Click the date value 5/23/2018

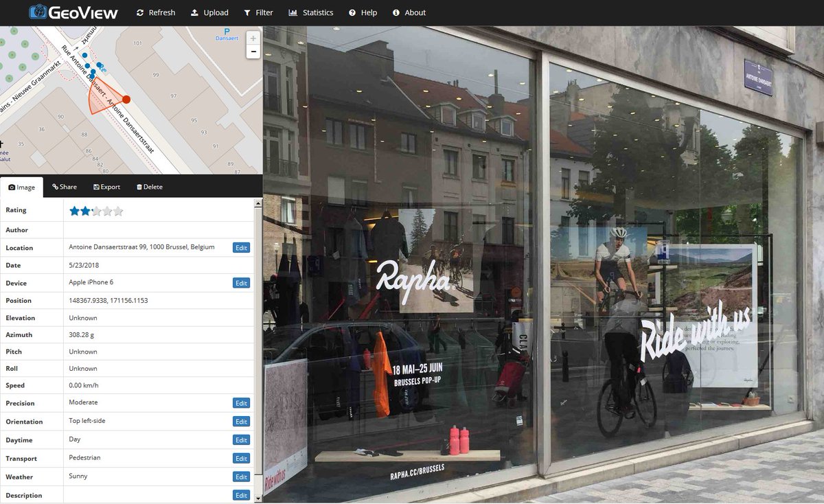tap(84, 265)
